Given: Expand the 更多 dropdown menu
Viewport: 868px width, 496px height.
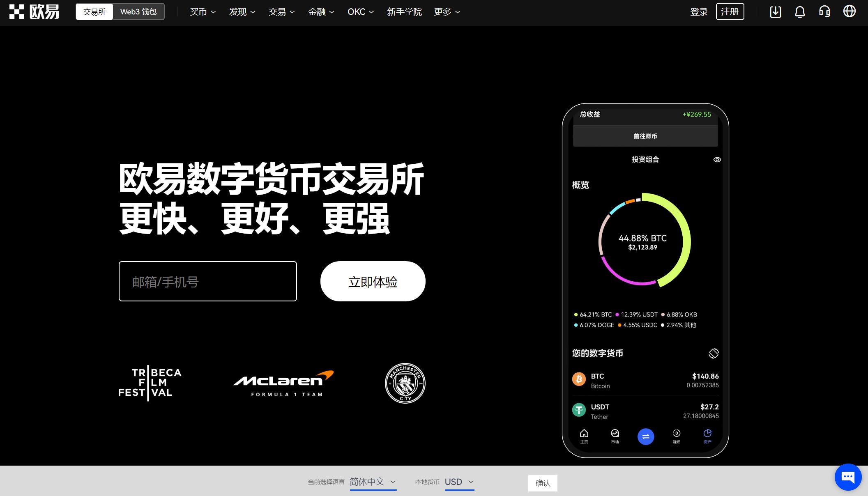Looking at the screenshot, I should pos(447,11).
